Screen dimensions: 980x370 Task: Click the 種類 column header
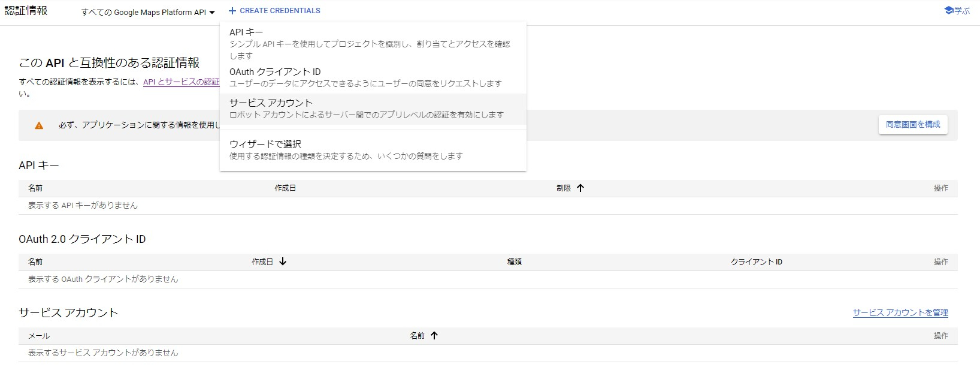(515, 262)
